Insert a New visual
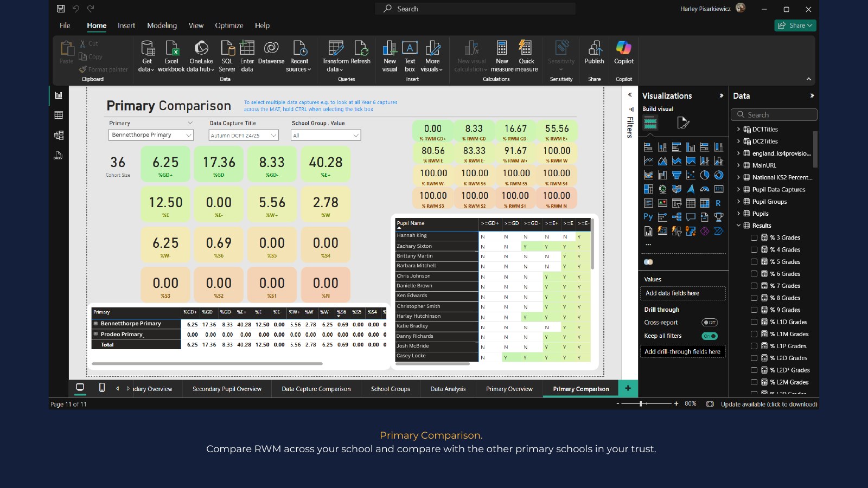 390,56
